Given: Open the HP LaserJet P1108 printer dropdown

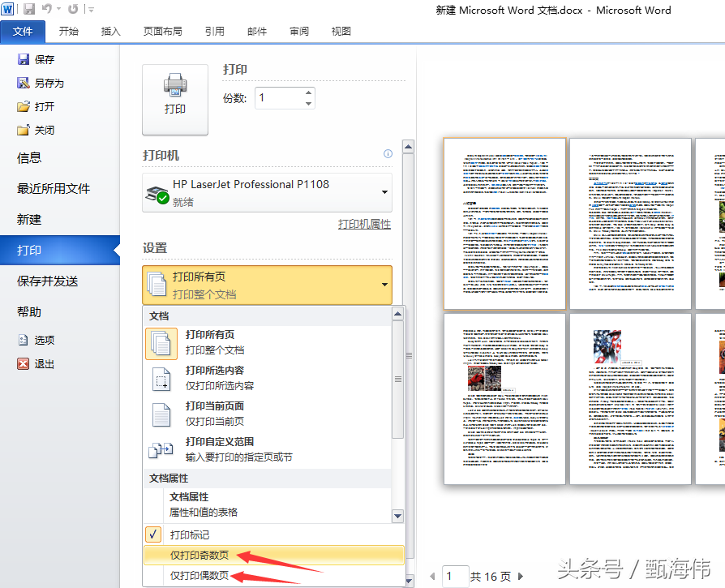Looking at the screenshot, I should pyautogui.click(x=268, y=193).
